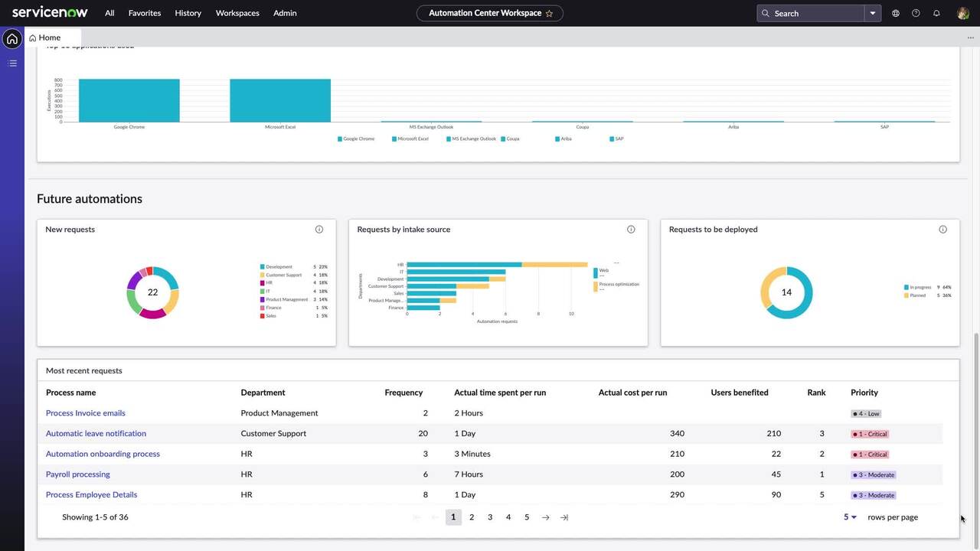980x551 pixels.
Task: Click the info icon on the New requests card
Action: (x=319, y=229)
